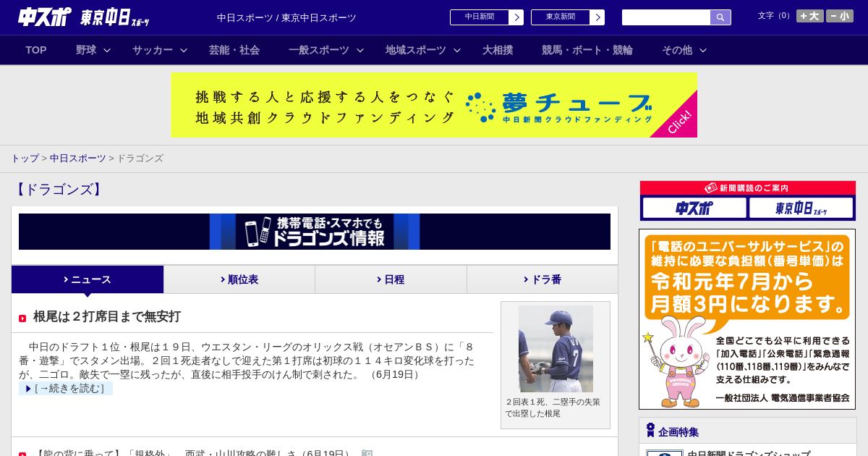Click →続きを読む link
Viewport: 868px width, 456px height.
(x=66, y=389)
